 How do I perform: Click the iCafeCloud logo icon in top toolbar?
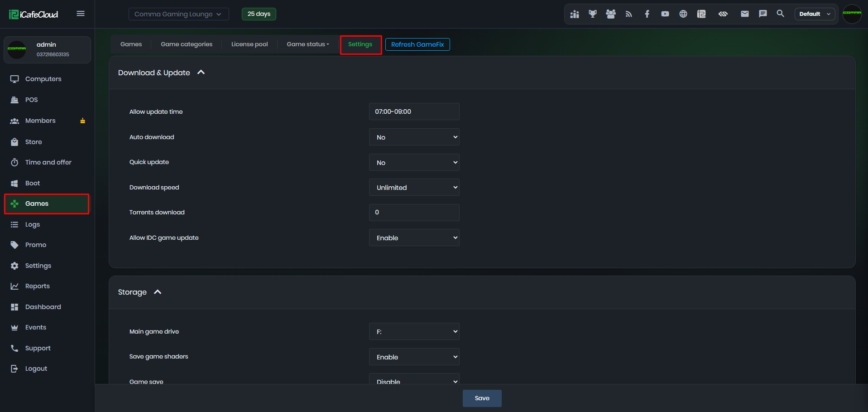(x=701, y=14)
